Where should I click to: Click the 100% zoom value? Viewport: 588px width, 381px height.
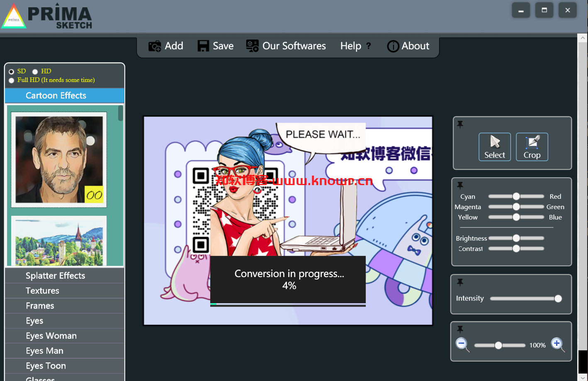click(537, 345)
